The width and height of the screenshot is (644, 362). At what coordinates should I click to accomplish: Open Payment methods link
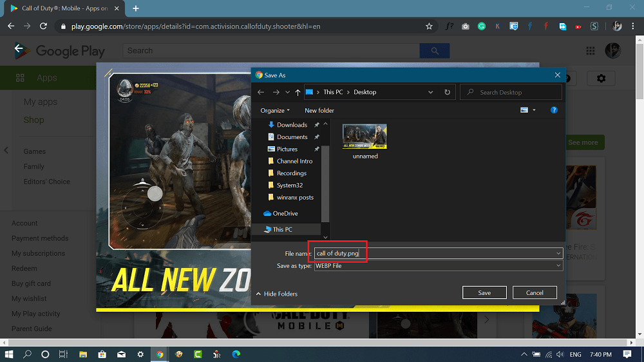(40, 238)
